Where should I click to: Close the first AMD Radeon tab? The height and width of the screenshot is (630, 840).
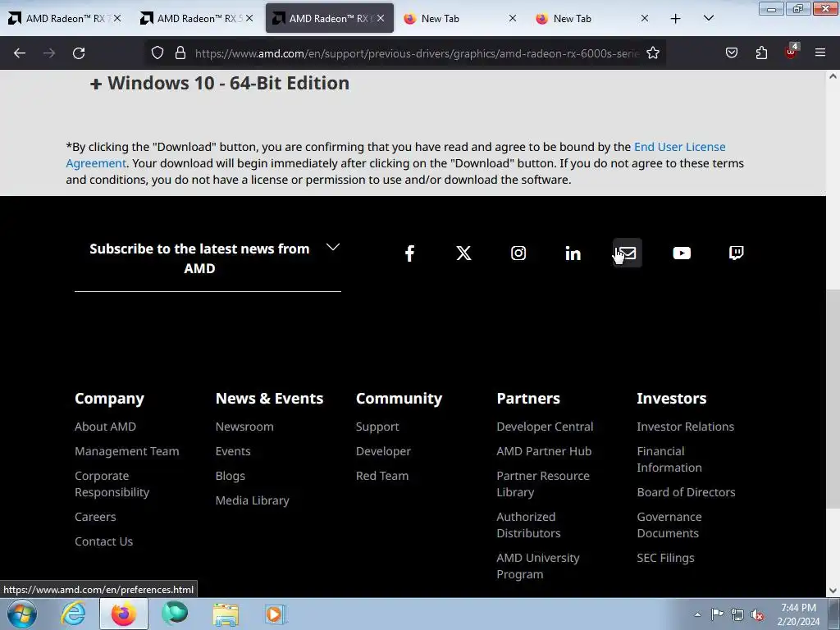[x=116, y=19]
